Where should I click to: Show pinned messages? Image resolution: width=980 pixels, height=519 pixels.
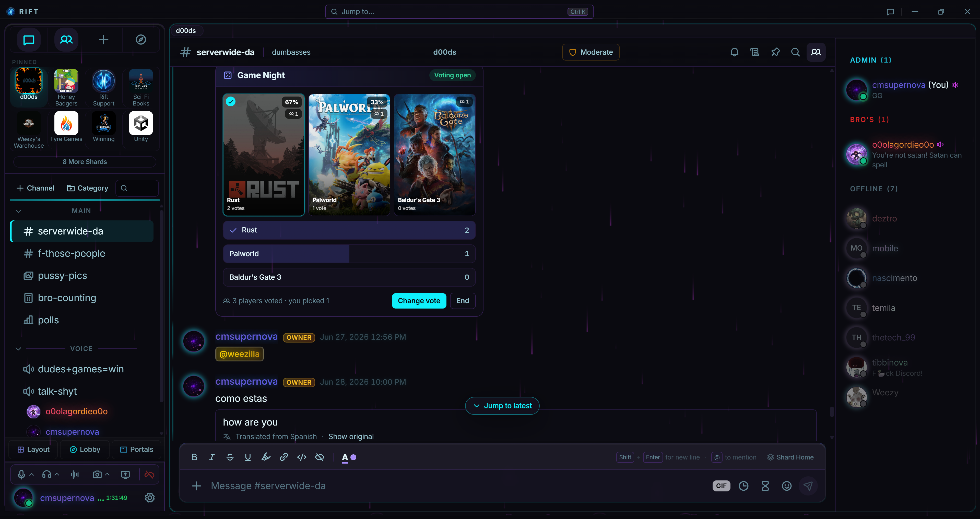pos(775,52)
